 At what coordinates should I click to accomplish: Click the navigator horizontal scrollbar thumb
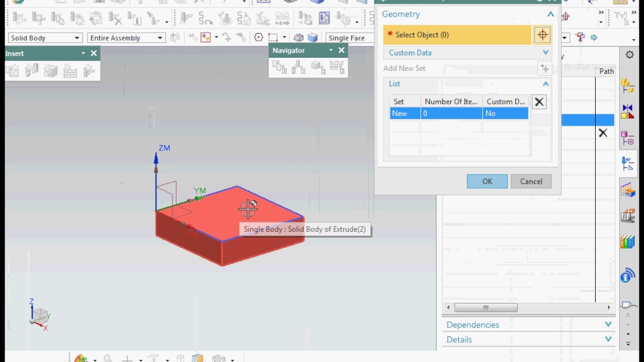(486, 308)
